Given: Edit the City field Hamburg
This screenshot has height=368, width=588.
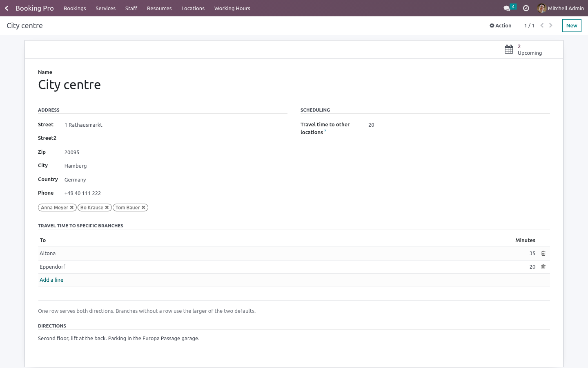Looking at the screenshot, I should (x=176, y=166).
